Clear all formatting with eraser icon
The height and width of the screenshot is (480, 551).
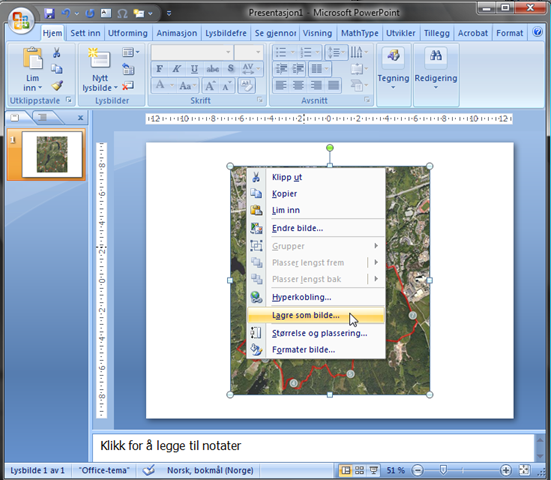(x=246, y=85)
